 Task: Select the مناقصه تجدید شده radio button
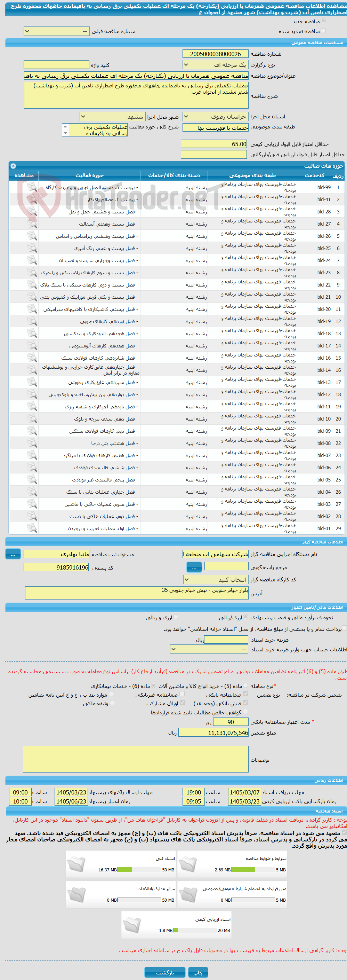coord(323,31)
